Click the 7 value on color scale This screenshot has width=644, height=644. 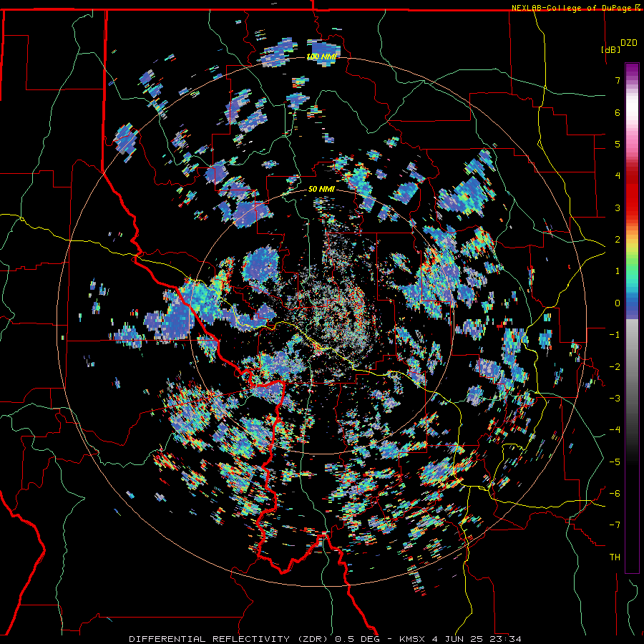pyautogui.click(x=618, y=80)
